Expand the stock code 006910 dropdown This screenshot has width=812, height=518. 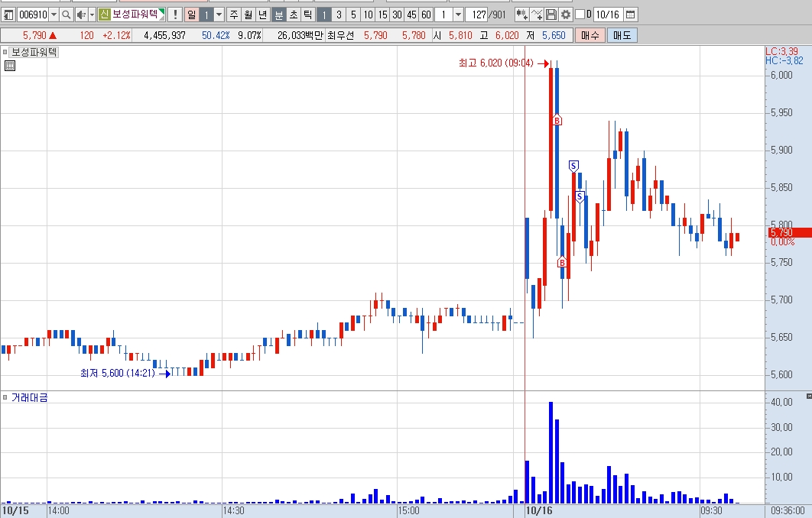pyautogui.click(x=54, y=15)
